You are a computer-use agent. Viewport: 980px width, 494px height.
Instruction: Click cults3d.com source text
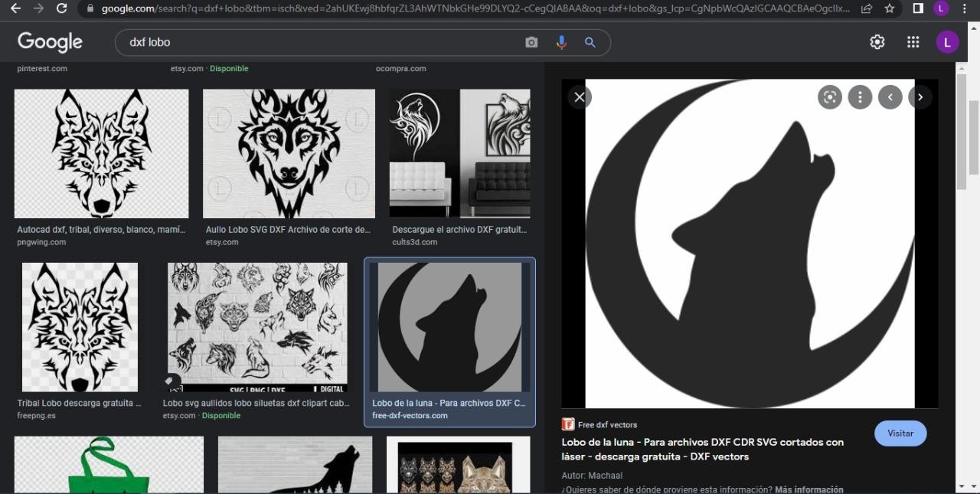tap(415, 242)
